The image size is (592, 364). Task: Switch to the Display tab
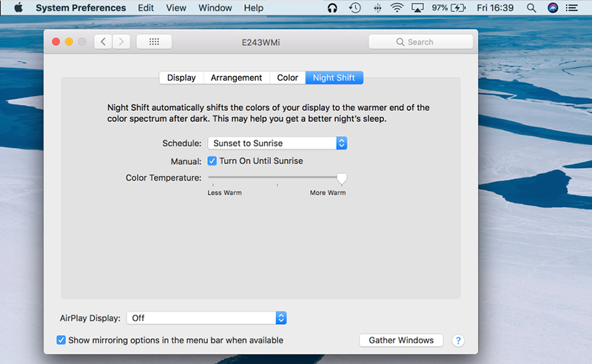181,78
